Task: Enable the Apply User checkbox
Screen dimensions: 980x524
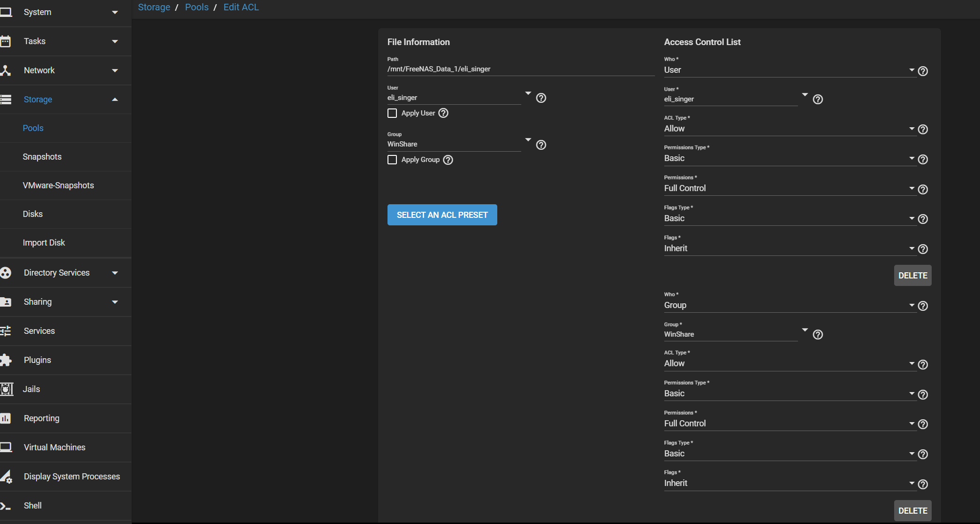Action: [x=392, y=113]
